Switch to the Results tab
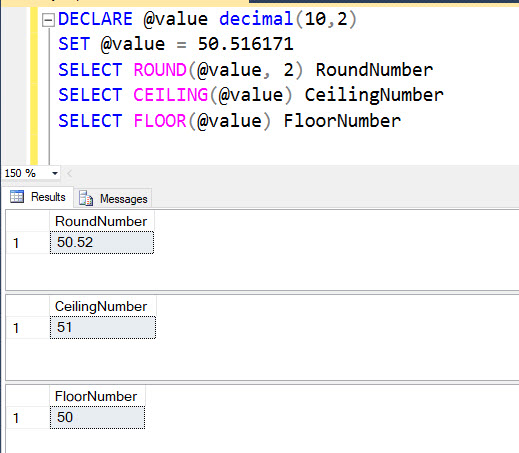This screenshot has height=453, width=519. [x=38, y=197]
